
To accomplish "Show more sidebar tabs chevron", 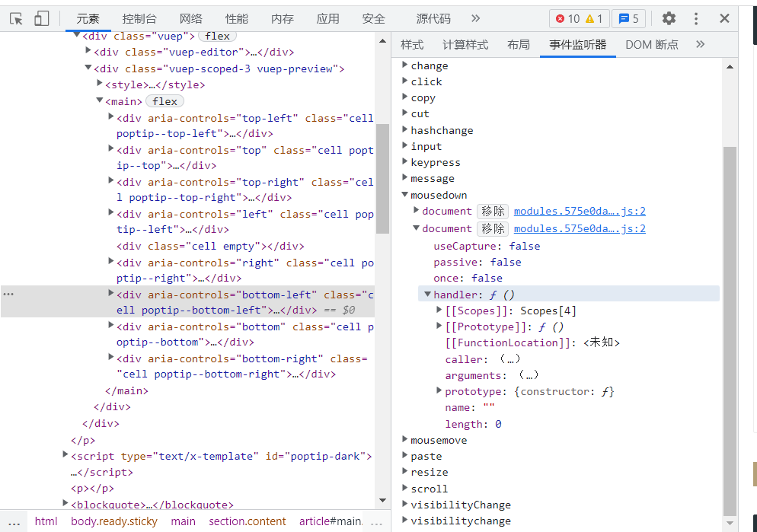I will 701,44.
